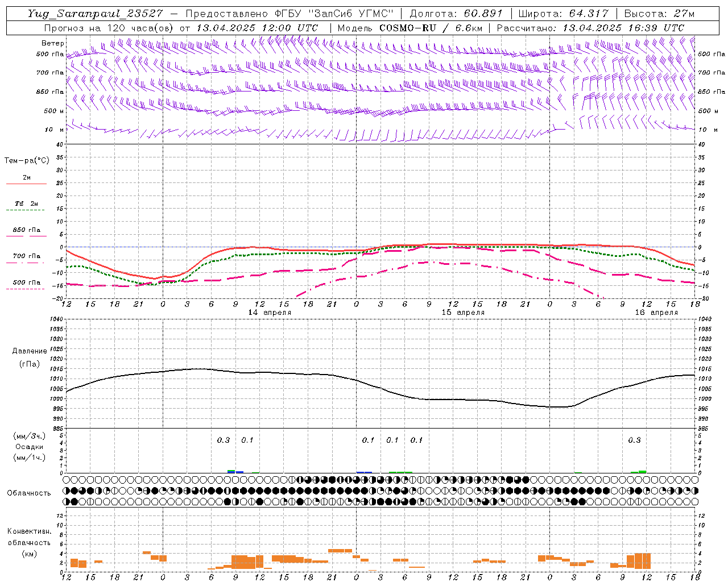Click the (мм/1ч.) precipitation unit label
Image resolution: width=728 pixels, height=582 pixels.
click(29, 458)
